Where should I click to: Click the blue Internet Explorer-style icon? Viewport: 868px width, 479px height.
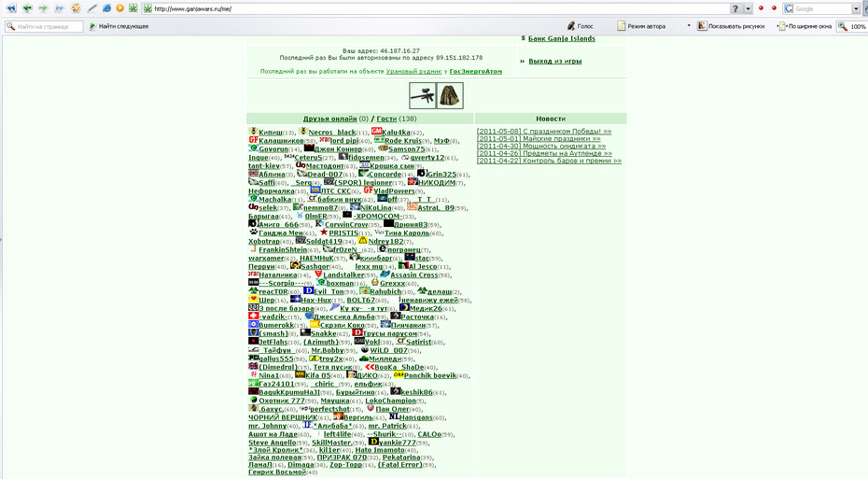tap(106, 8)
